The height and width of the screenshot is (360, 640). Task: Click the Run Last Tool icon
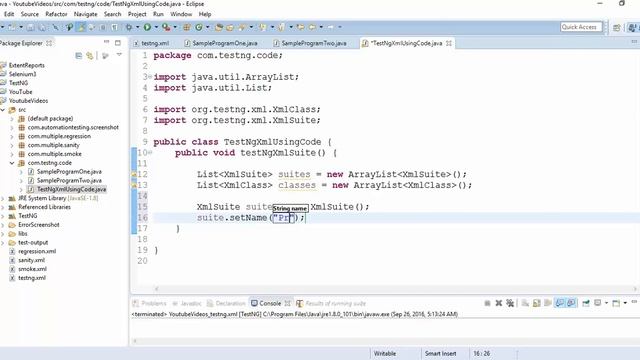tap(166, 27)
